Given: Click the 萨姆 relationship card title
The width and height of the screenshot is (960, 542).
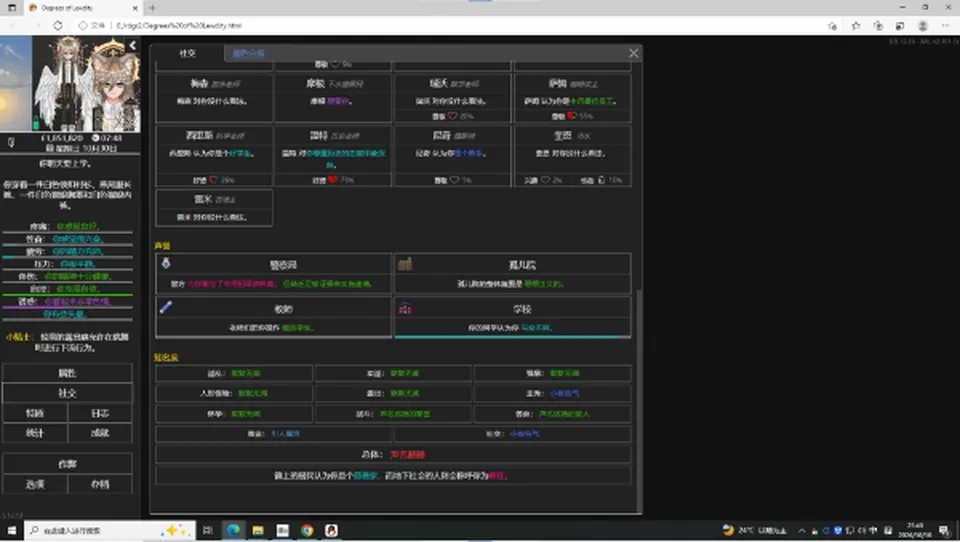Looking at the screenshot, I should [x=557, y=83].
